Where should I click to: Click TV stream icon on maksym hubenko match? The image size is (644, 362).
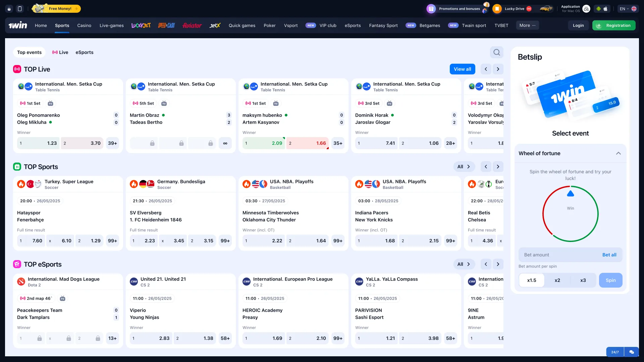coord(276,103)
